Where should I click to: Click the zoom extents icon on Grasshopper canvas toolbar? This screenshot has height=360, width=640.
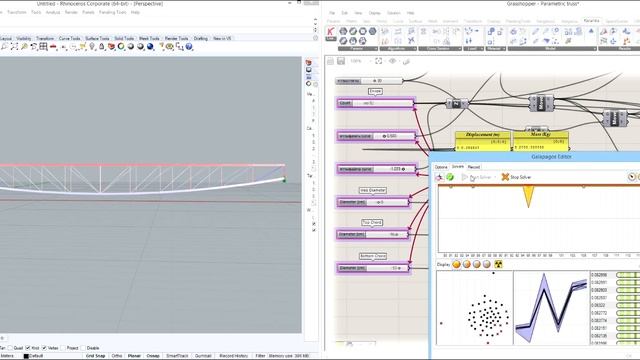(379, 61)
